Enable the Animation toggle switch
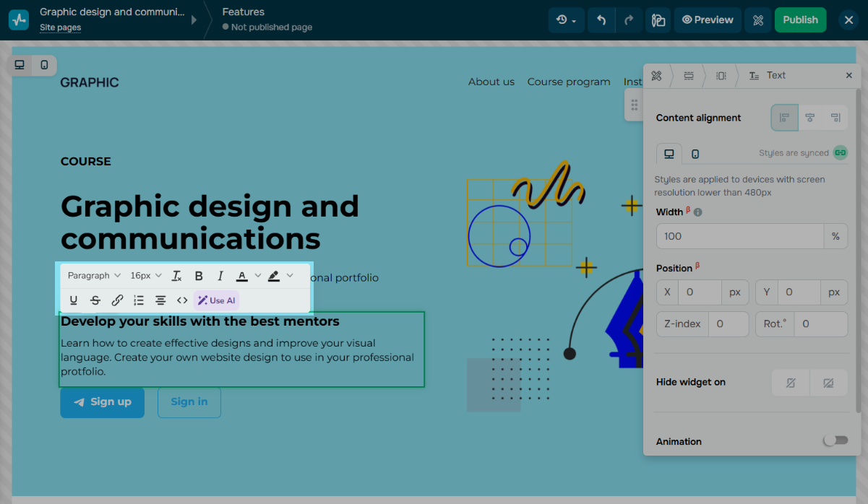This screenshot has height=504, width=868. click(x=835, y=440)
